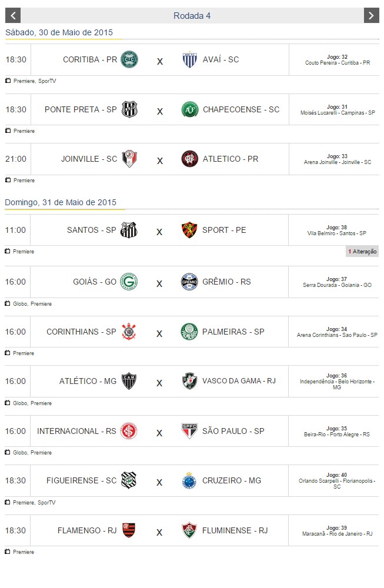Viewport: 384px width, 588px height.
Task: Click the Flamengo club crest
Action: tap(129, 530)
